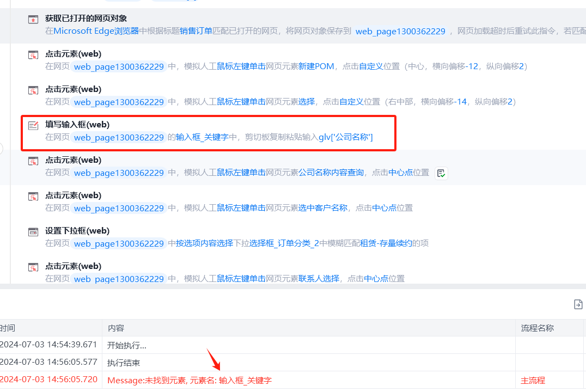Click the export log icon above the log table
Image resolution: width=586 pixels, height=392 pixels.
578,304
